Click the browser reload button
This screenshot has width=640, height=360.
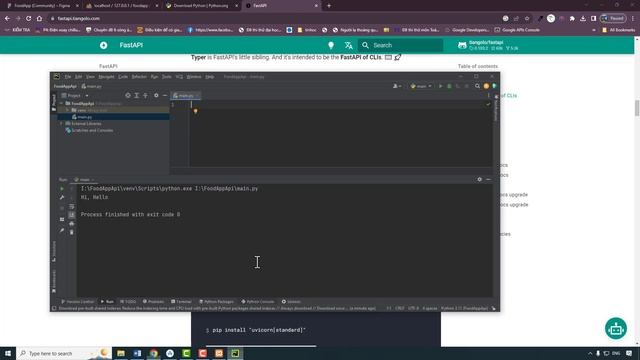coord(29,18)
